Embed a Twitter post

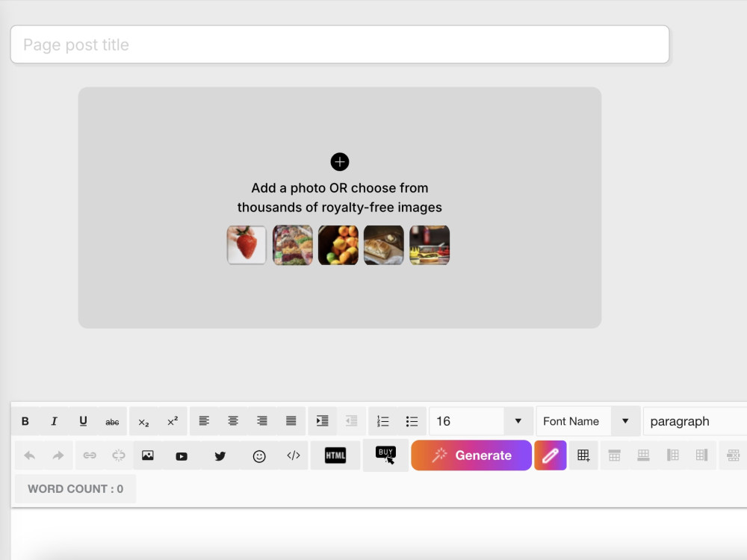click(x=220, y=456)
